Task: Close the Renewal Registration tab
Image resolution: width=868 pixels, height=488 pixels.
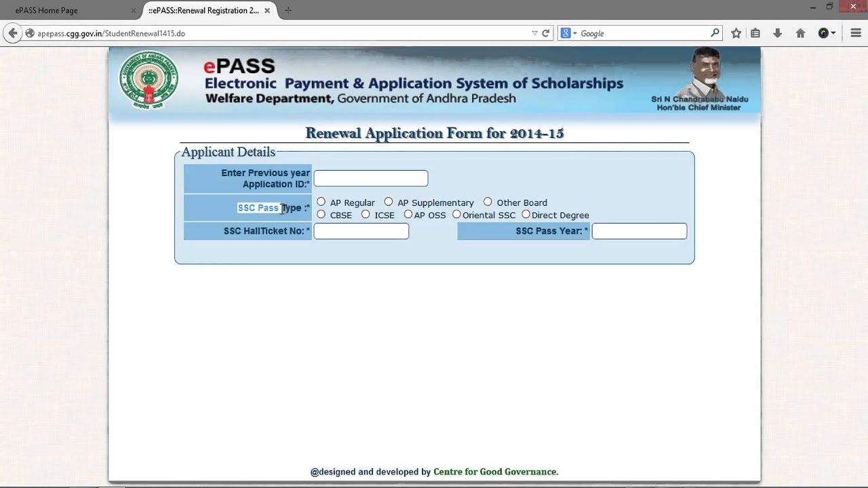Action: (x=267, y=11)
